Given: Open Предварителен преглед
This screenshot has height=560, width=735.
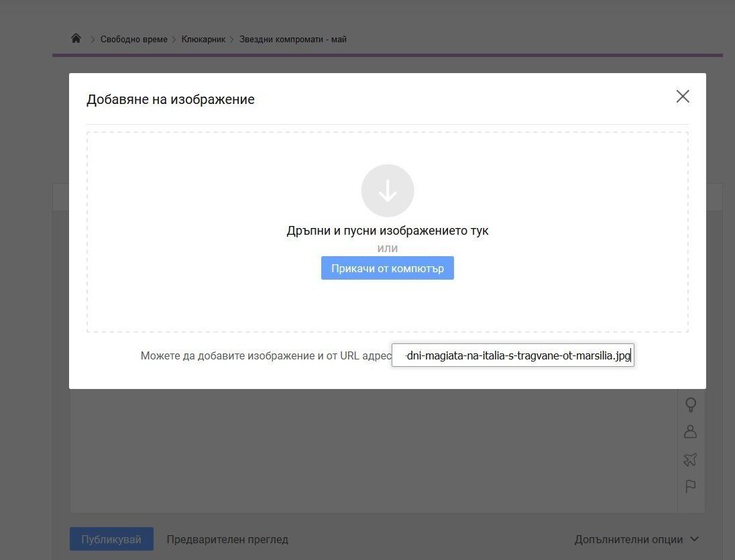Looking at the screenshot, I should point(227,539).
